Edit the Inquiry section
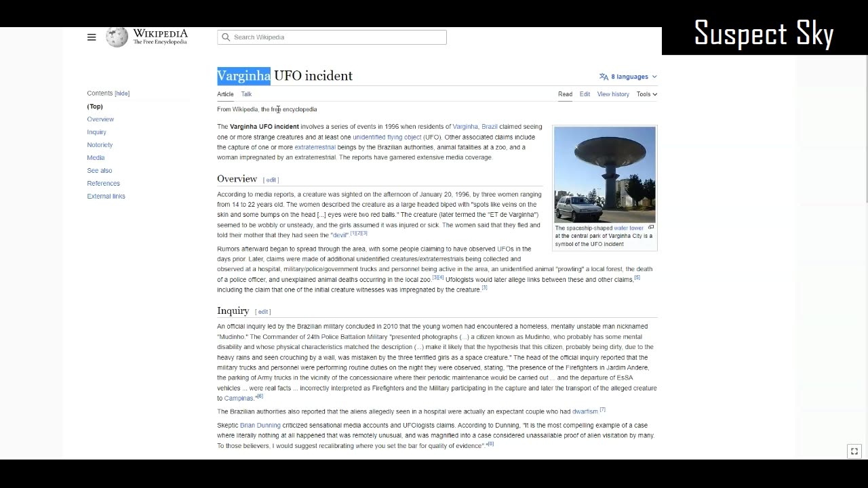This screenshot has width=868, height=488. [x=263, y=312]
